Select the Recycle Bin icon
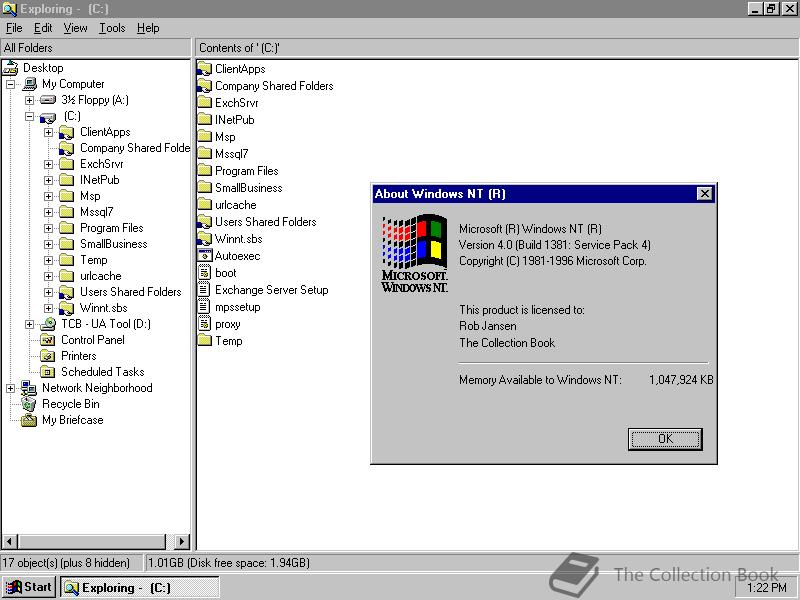Image resolution: width=800 pixels, height=600 pixels. click(29, 404)
